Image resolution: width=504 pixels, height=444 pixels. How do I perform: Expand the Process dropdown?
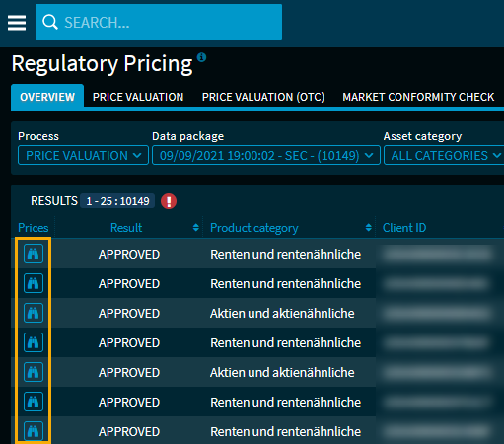tap(83, 155)
